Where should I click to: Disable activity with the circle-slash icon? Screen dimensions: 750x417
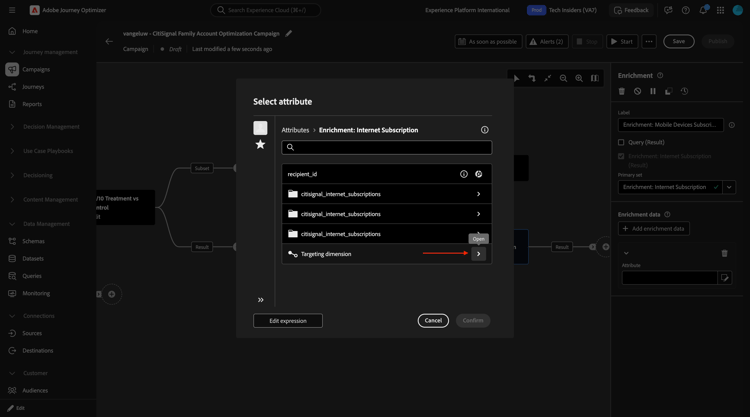(638, 91)
